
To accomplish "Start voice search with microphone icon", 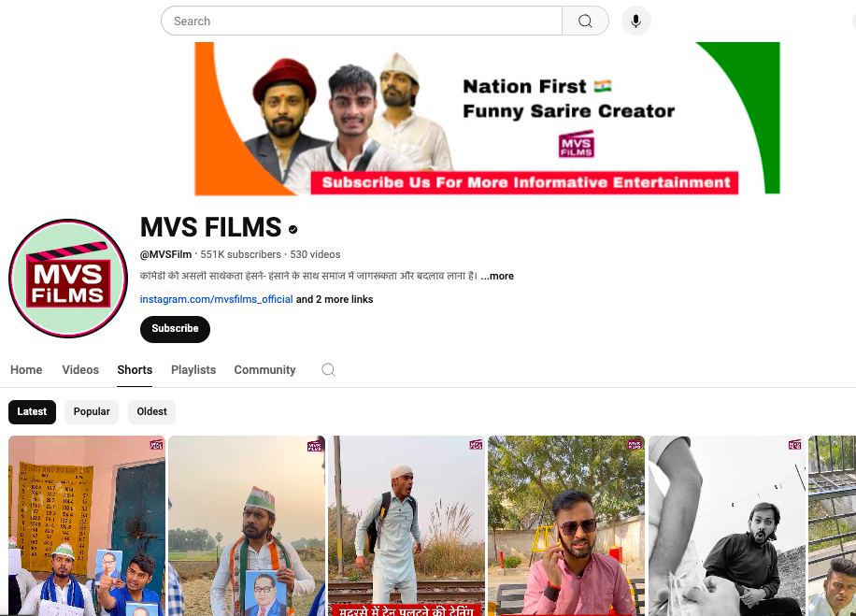I will [635, 21].
